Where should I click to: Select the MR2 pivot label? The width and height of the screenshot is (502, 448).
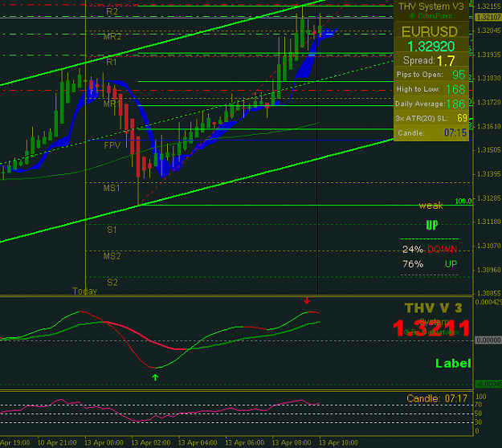[x=112, y=37]
